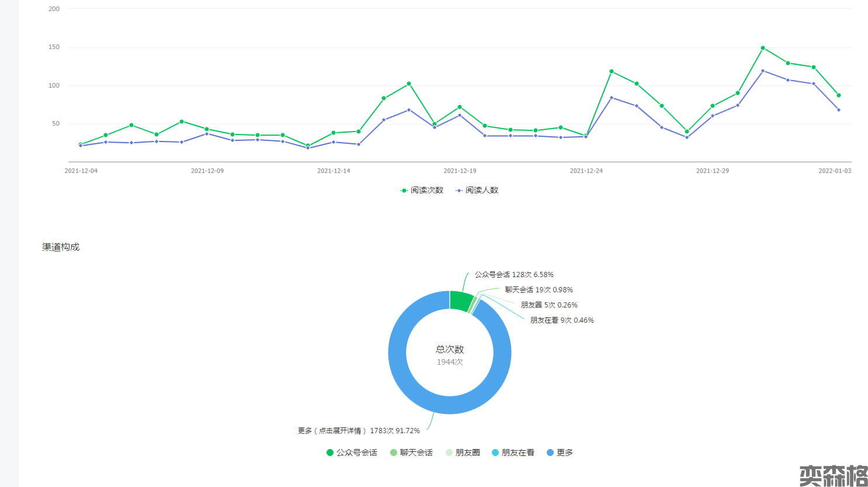Viewport: 868px width, 487px height.
Task: Click the blue 更多 legend item
Action: (x=560, y=453)
